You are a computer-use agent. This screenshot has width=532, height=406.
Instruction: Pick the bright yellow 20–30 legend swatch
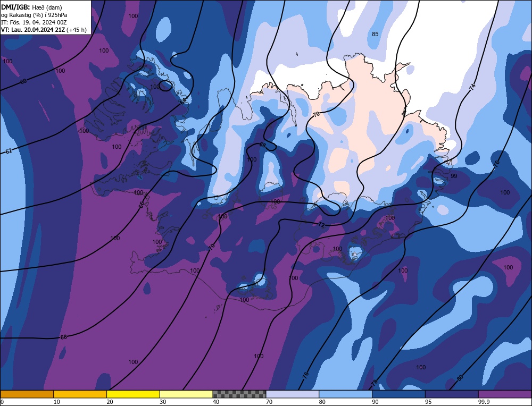133,394
